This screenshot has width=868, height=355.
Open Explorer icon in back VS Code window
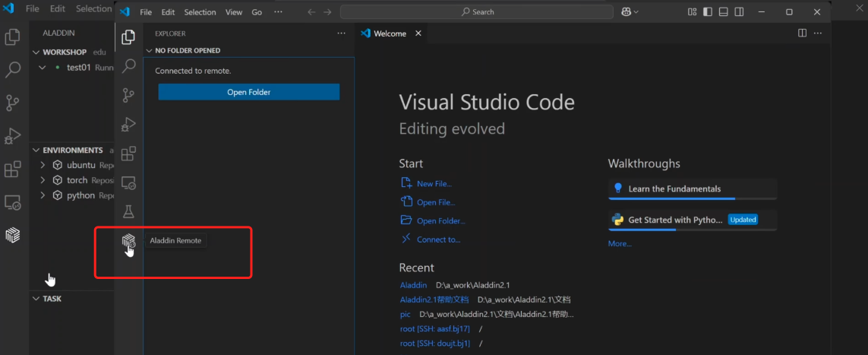coord(13,37)
